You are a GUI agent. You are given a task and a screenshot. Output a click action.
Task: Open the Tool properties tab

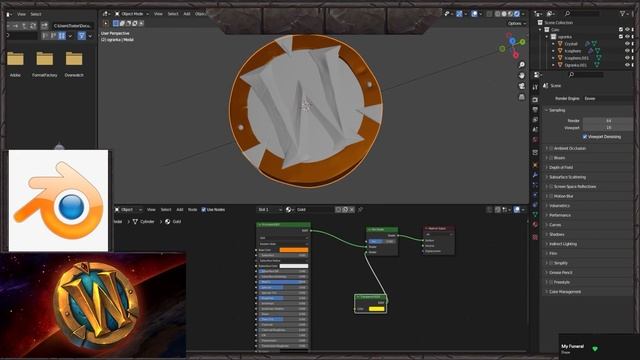tap(535, 87)
